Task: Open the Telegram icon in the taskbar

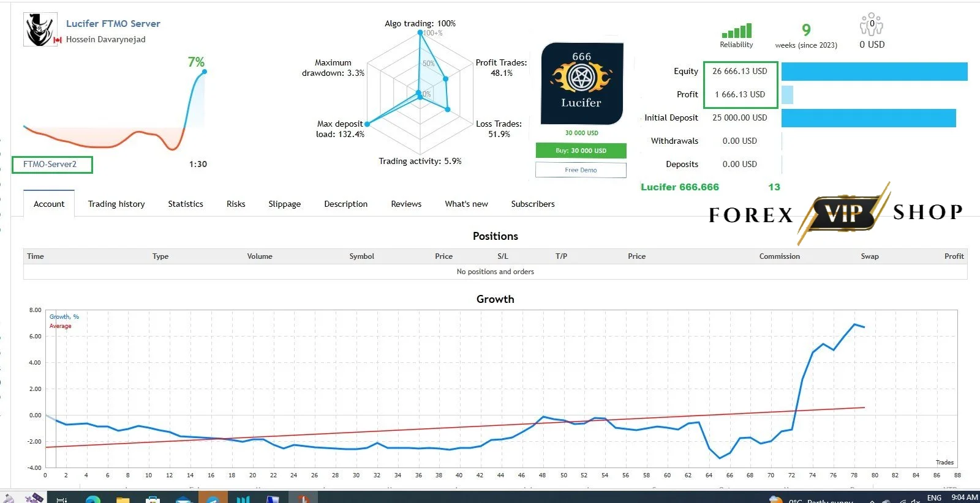Action: coord(213,498)
